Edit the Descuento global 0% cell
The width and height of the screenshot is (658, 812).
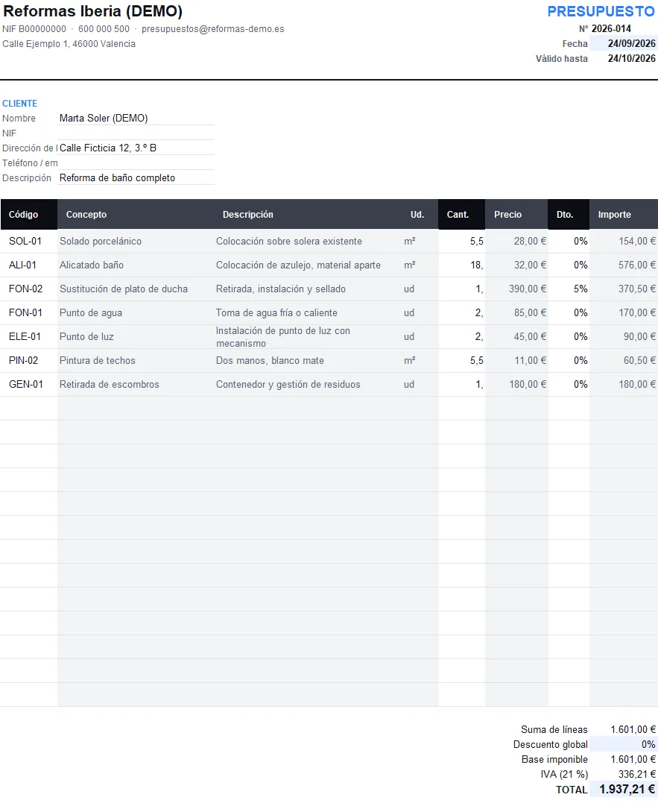click(x=623, y=745)
